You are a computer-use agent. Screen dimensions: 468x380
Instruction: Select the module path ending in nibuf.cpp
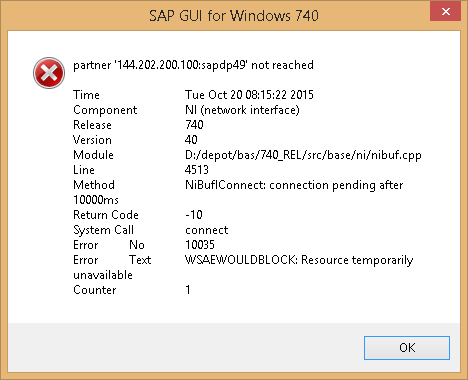tap(303, 155)
